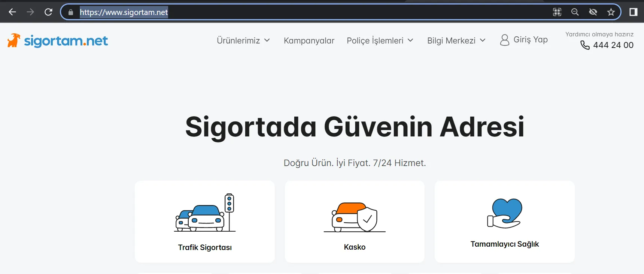Click the Sigortada Güvenin Adresi heading

coord(355,127)
